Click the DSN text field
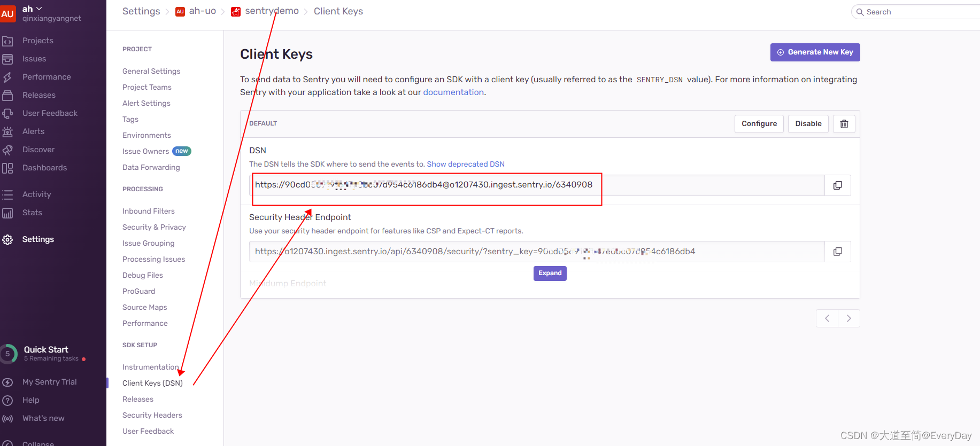Viewport: 980px width, 446px height. [537, 185]
